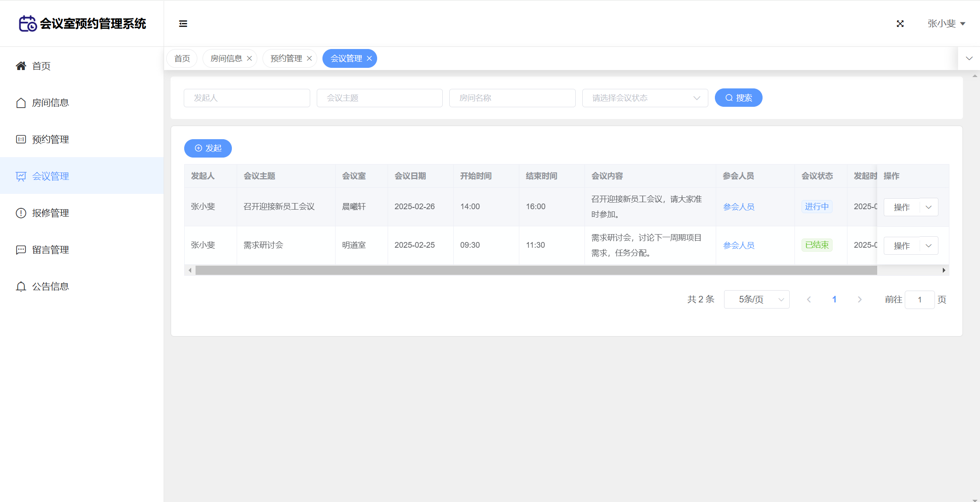980x502 pixels.
Task: Expand the 5条/页 page size selector
Action: point(756,299)
